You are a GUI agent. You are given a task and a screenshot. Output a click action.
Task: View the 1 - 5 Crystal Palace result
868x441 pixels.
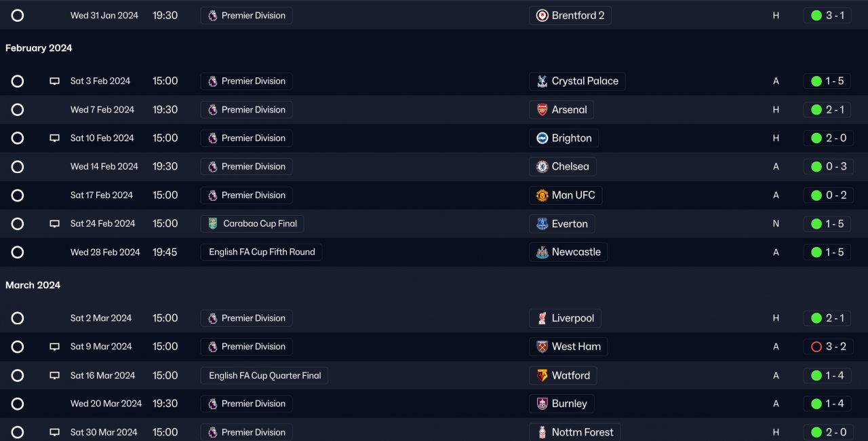(x=827, y=81)
